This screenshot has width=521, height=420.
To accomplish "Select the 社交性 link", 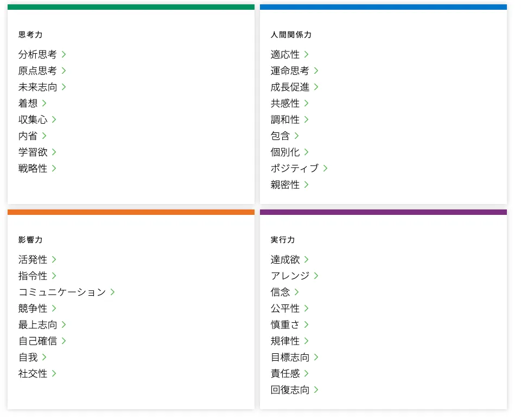I will [33, 373].
